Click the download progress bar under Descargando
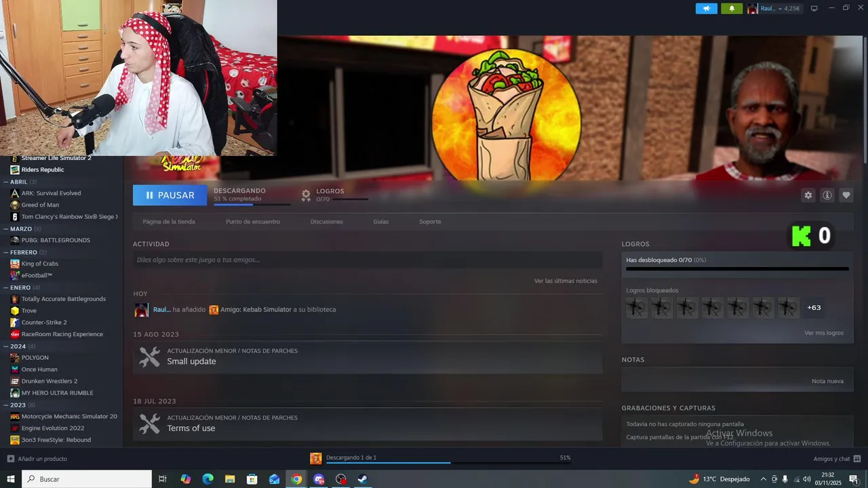The height and width of the screenshot is (488, 868). point(252,204)
